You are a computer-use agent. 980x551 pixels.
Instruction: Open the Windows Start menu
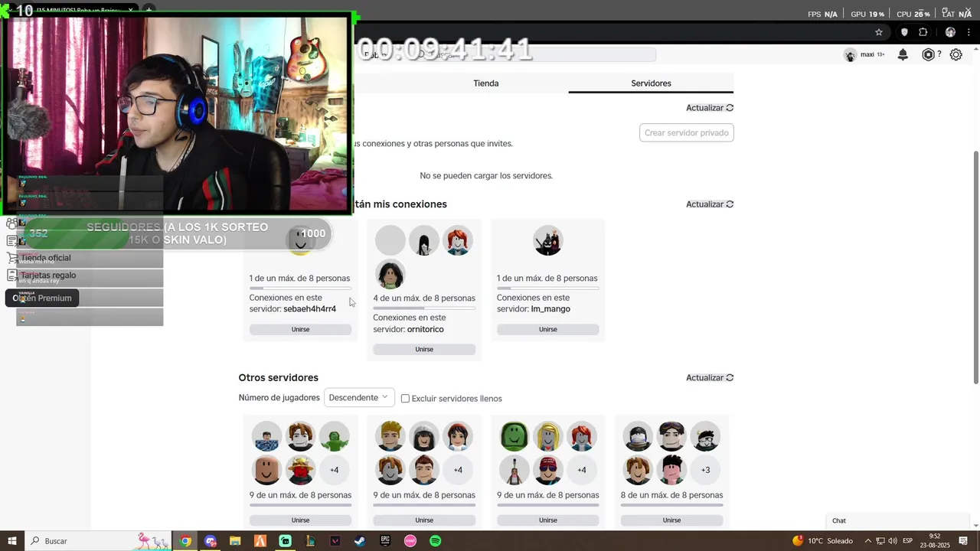tap(11, 541)
